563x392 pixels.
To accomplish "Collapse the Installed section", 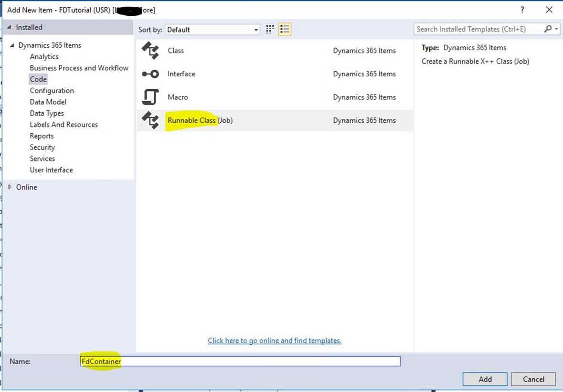I will pyautogui.click(x=10, y=27).
